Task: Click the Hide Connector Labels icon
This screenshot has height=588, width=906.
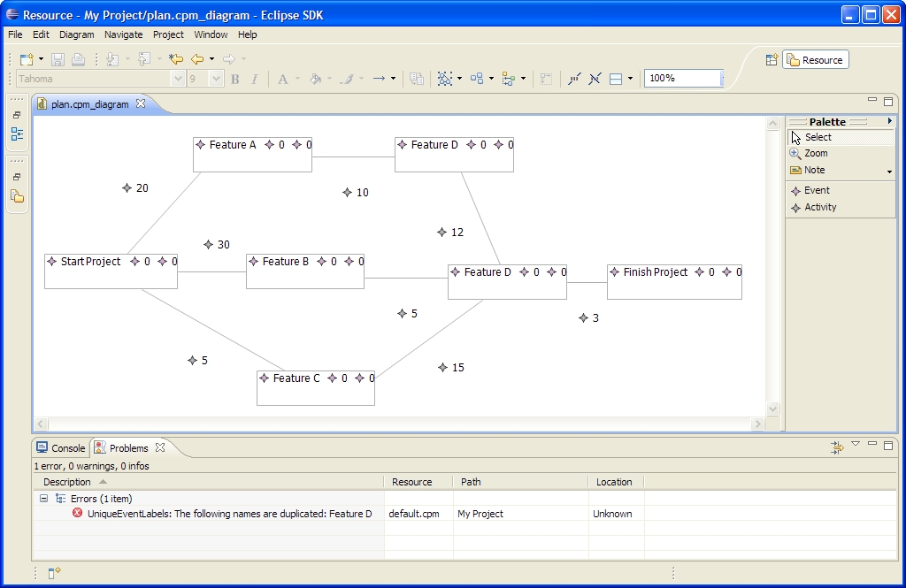Action: 595,79
